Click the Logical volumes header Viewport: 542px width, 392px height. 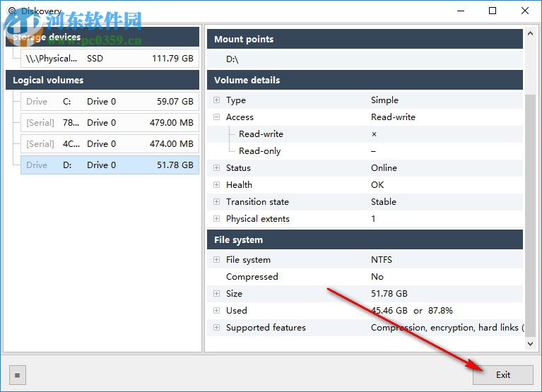coord(102,80)
